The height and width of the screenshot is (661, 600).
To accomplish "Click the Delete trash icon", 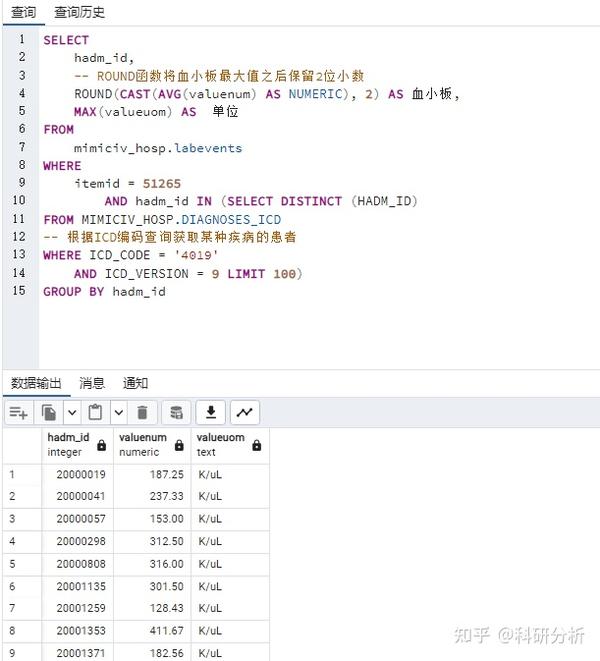I will (x=143, y=412).
